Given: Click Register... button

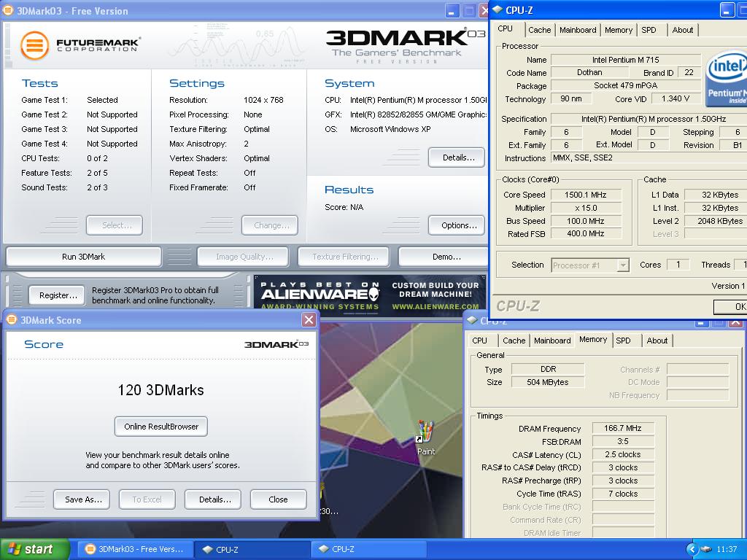Looking at the screenshot, I should (57, 295).
